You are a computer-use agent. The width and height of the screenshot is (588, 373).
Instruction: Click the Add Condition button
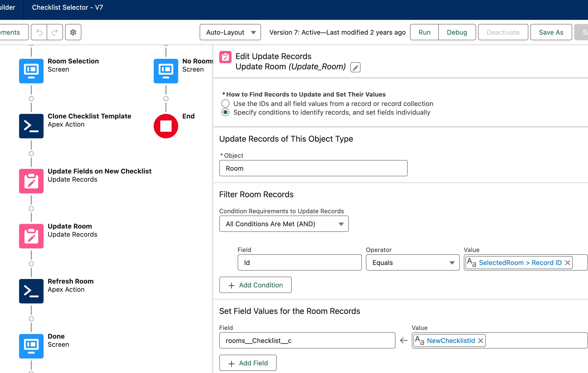[255, 285]
